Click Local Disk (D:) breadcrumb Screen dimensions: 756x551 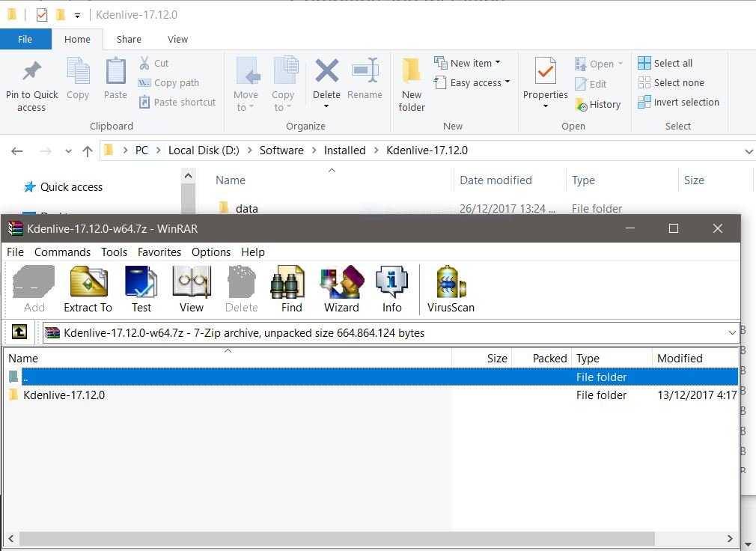tap(204, 150)
